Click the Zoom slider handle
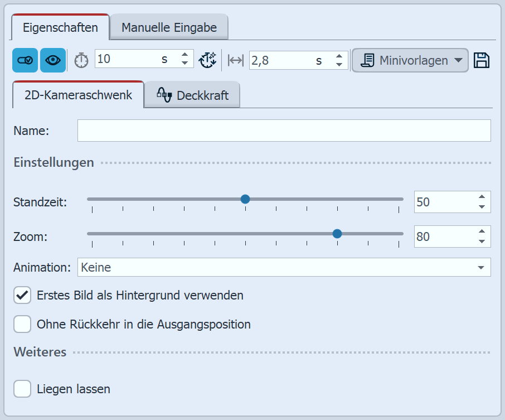The image size is (505, 420). tap(337, 234)
